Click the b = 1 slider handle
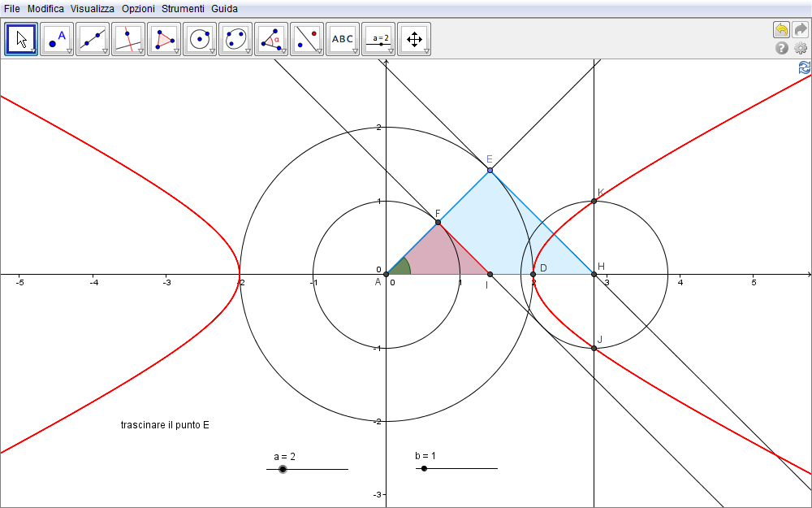 coord(424,468)
